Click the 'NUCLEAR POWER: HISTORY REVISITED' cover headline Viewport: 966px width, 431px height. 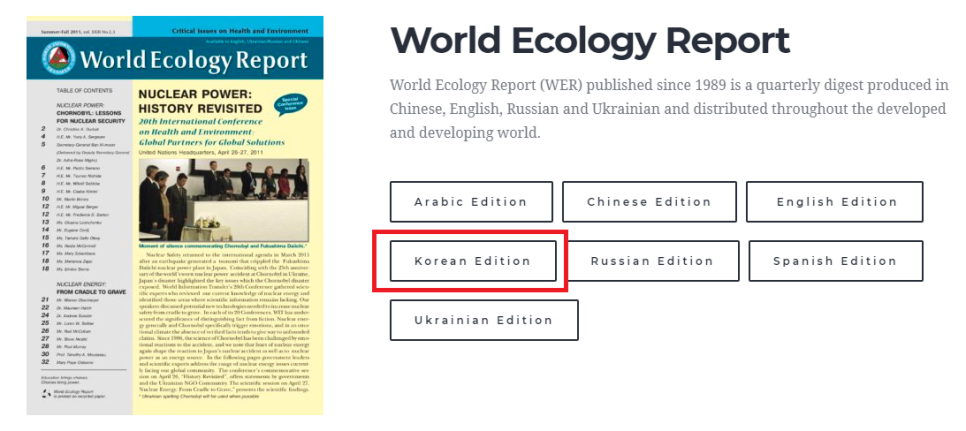pyautogui.click(x=200, y=102)
